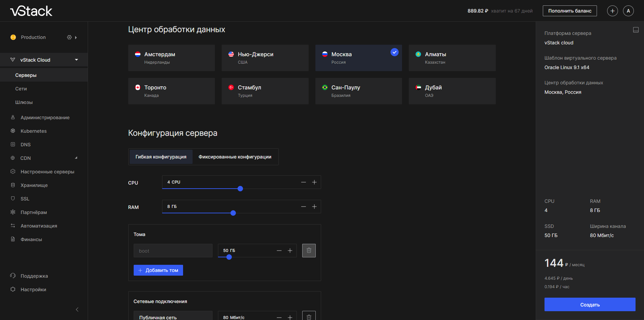The width and height of the screenshot is (644, 320).
Task: Open Kubernetes section in sidebar
Action: click(34, 131)
